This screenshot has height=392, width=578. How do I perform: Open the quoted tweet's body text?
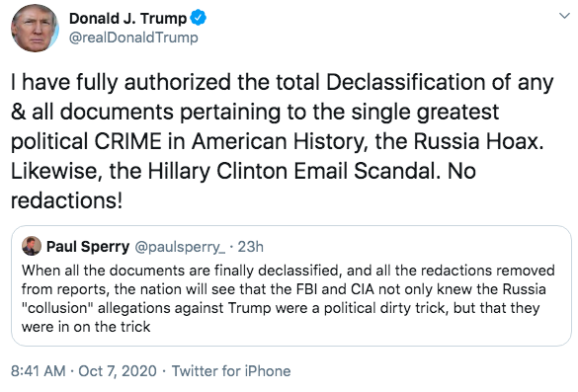288,298
